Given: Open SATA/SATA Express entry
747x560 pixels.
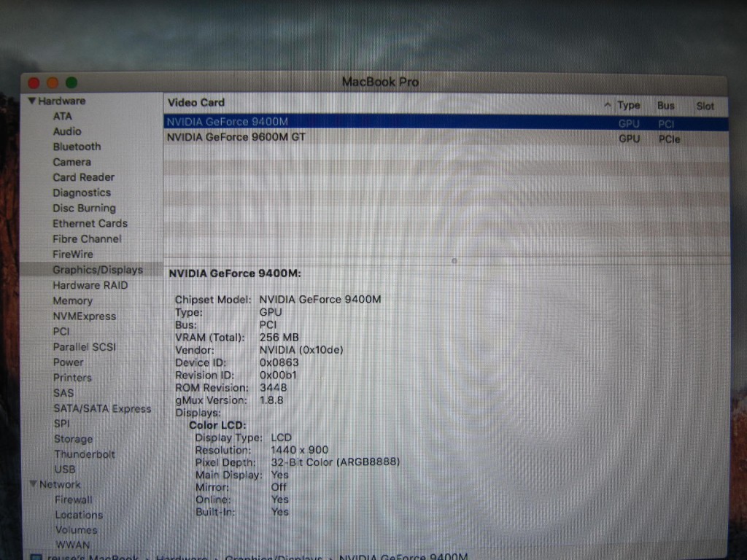Looking at the screenshot, I should (x=102, y=408).
